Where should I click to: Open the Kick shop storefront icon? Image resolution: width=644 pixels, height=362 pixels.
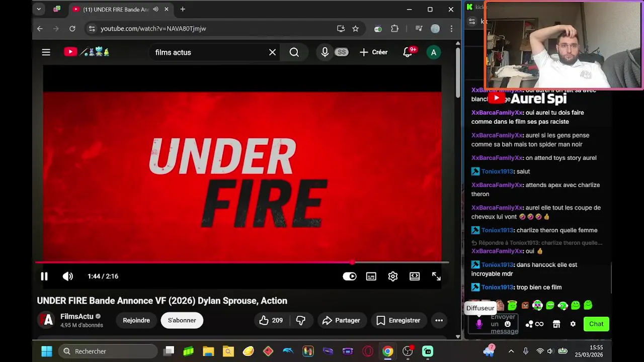pos(556,324)
